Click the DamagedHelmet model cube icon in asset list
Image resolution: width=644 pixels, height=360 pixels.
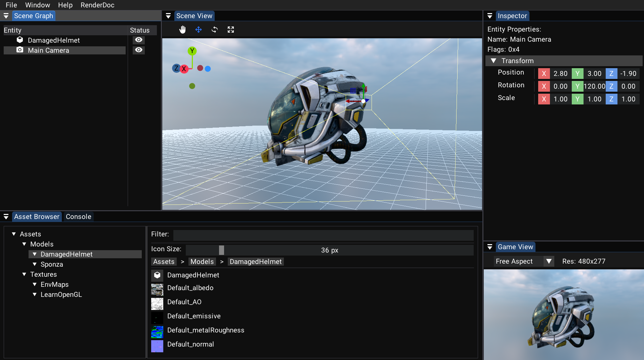coord(157,275)
